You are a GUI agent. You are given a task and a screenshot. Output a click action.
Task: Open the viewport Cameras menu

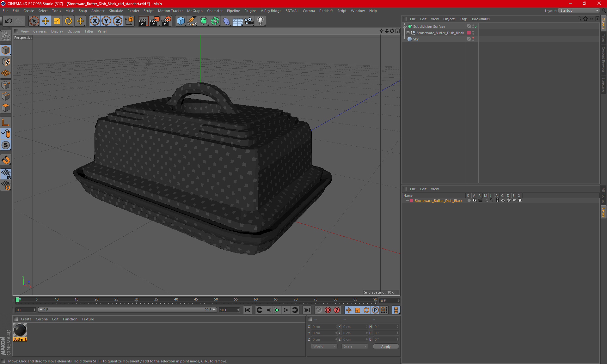[x=40, y=31]
